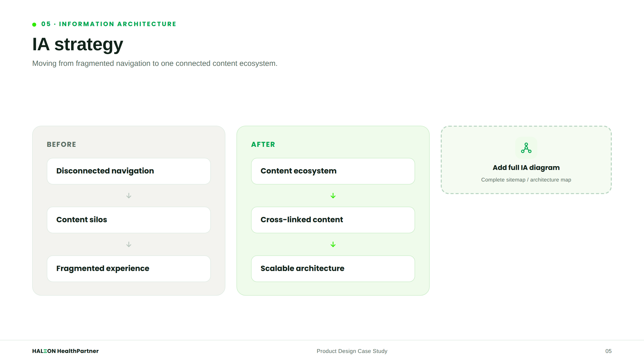This screenshot has width=644, height=362.
Task: Click the gray arrow below Disconnected navigation
Action: click(x=129, y=196)
